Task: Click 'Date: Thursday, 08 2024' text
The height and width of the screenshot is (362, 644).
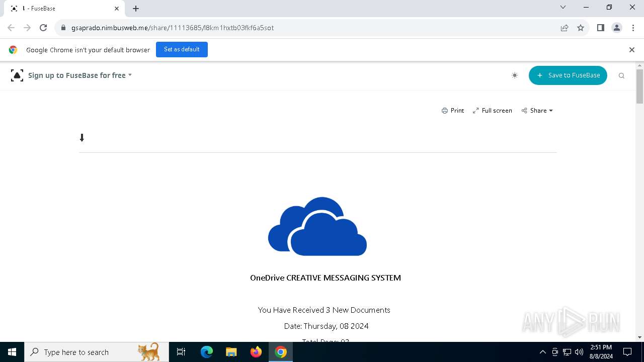Action: pyautogui.click(x=326, y=326)
